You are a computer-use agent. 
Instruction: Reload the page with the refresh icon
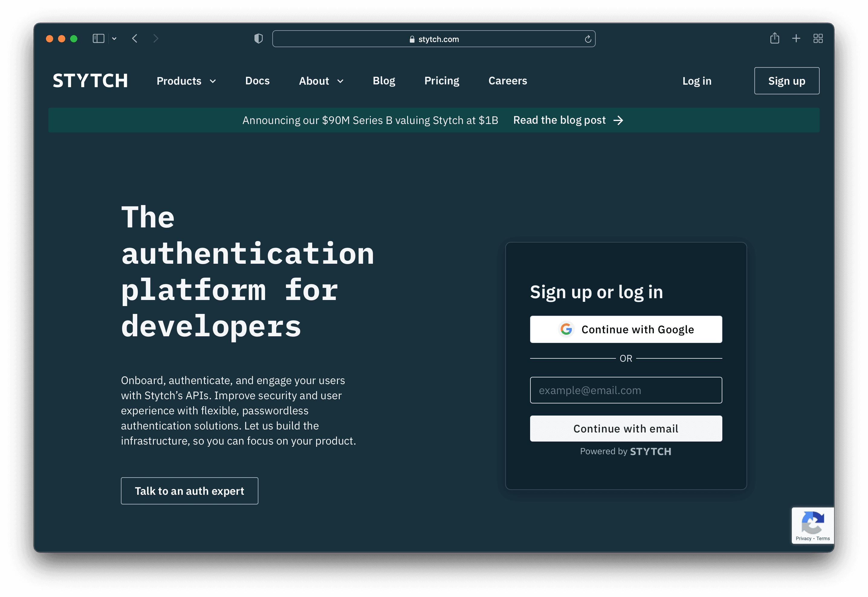588,39
